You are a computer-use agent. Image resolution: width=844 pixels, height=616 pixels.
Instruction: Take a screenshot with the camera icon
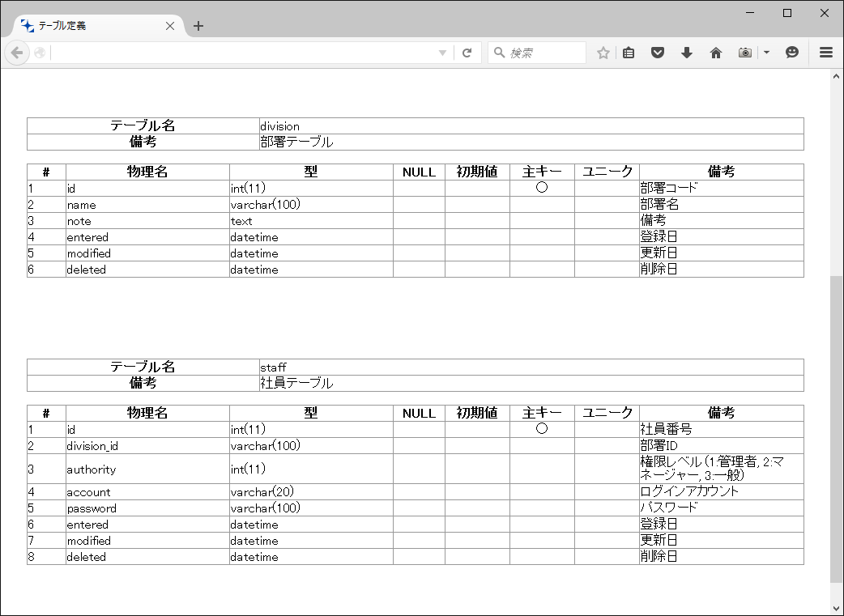tap(745, 53)
